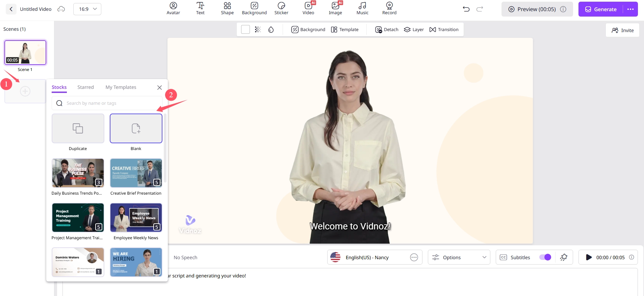This screenshot has width=644, height=296.
Task: Select the Project Management Training template
Action: pyautogui.click(x=78, y=218)
